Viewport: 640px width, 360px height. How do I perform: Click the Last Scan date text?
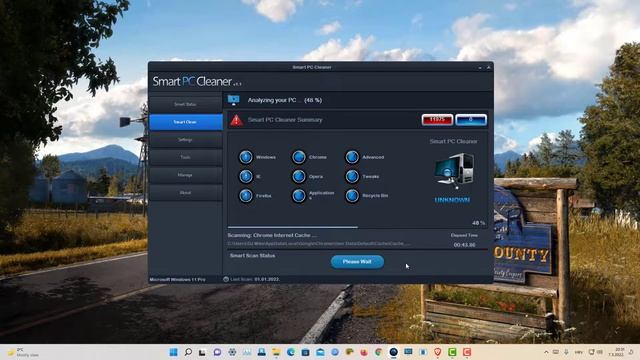[255, 279]
